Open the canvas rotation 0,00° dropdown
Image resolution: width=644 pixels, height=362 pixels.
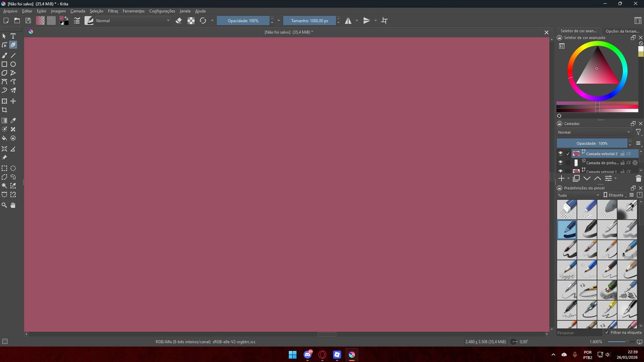[x=524, y=342]
